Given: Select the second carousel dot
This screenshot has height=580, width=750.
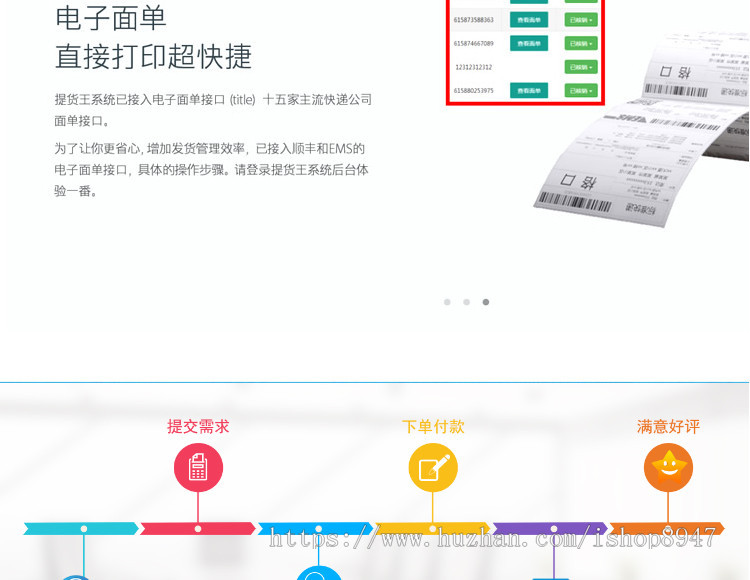Looking at the screenshot, I should [466, 302].
